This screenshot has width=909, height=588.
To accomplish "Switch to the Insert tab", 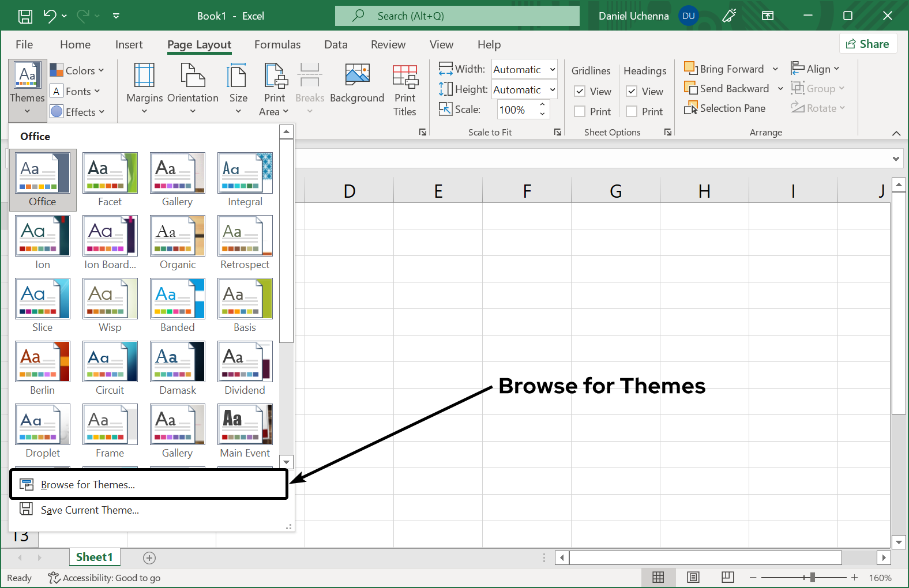I will pos(129,44).
